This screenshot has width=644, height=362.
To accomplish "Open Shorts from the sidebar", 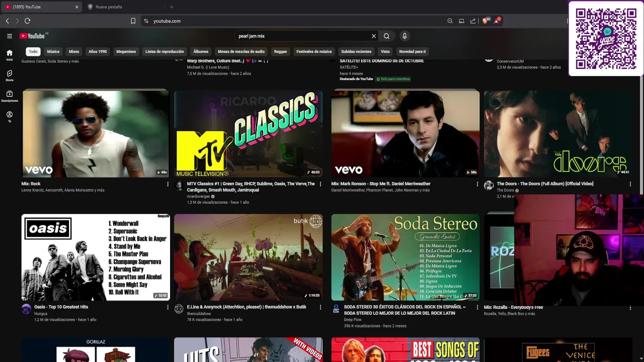I will pos(9,75).
